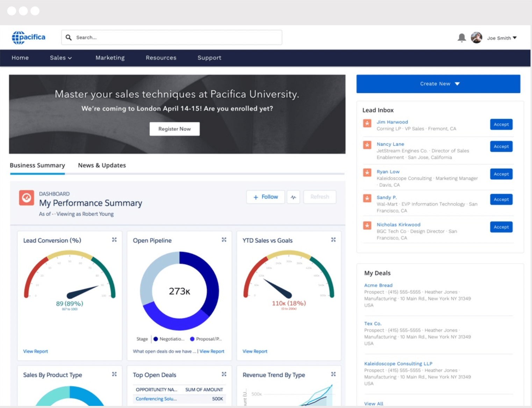Image resolution: width=532 pixels, height=408 pixels.
Task: Click the Register Now button
Action: 174,129
